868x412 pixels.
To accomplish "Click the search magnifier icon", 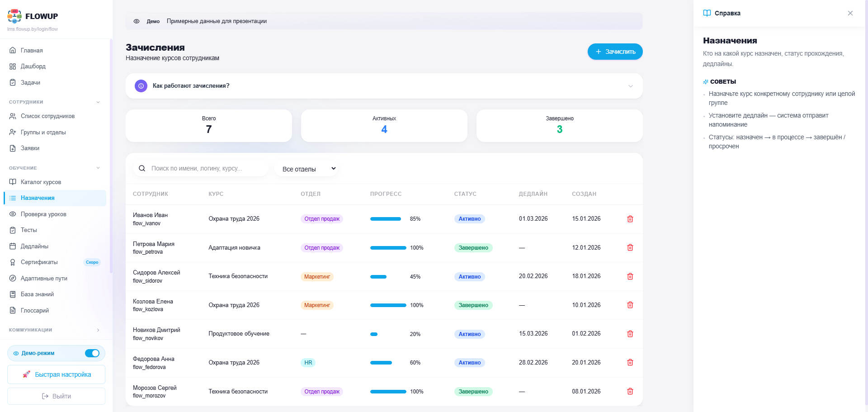I will click(x=142, y=168).
